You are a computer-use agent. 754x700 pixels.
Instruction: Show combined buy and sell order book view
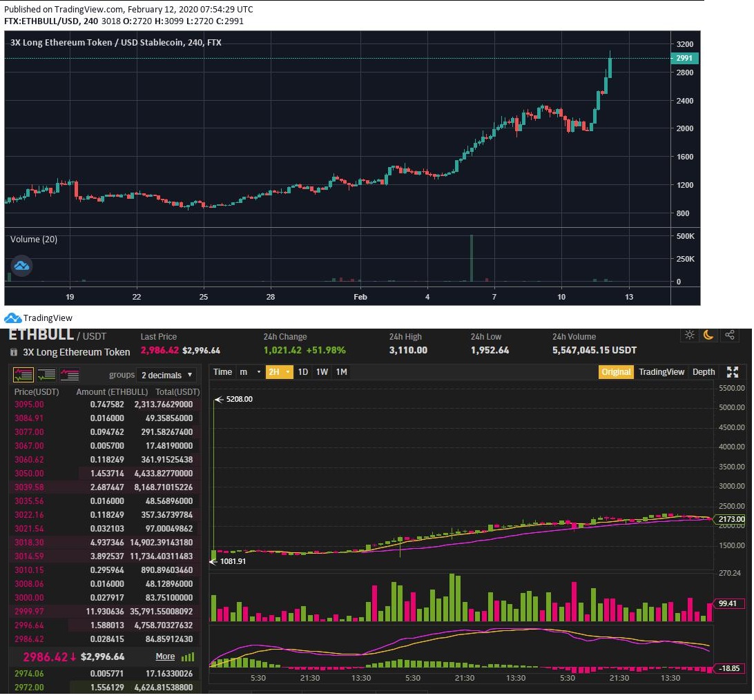coord(23,375)
